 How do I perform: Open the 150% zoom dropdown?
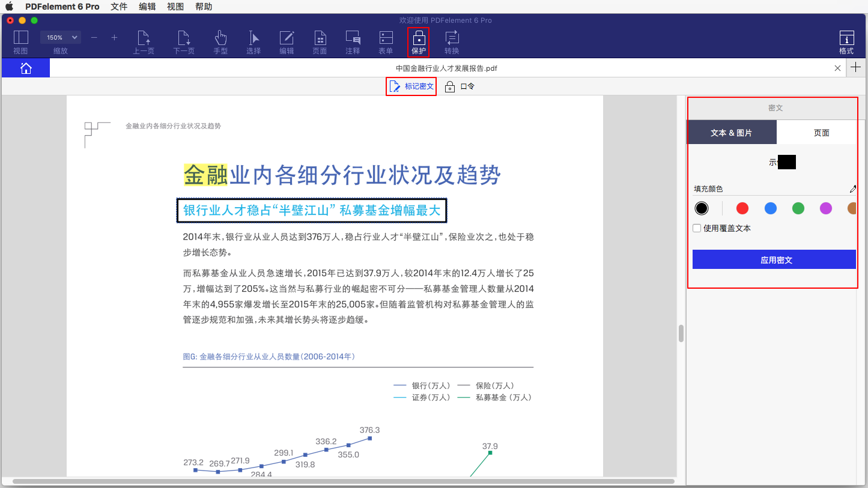tap(60, 37)
